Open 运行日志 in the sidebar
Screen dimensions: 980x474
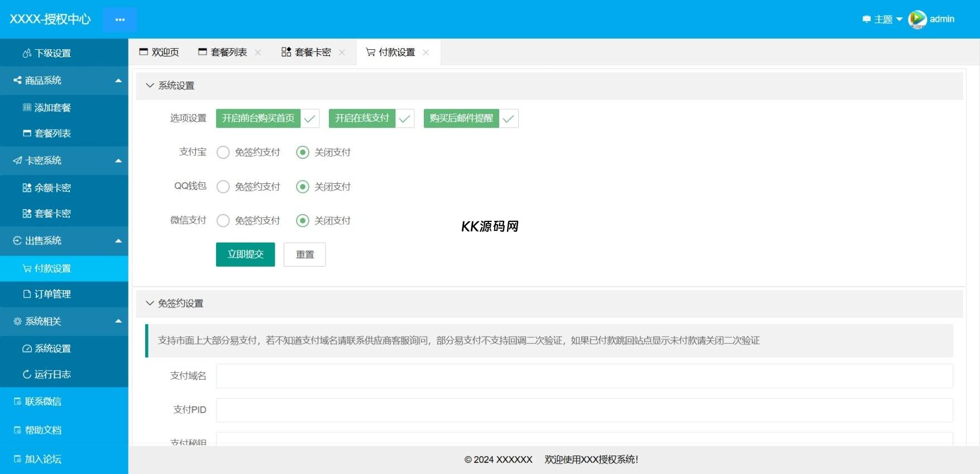[x=52, y=375]
